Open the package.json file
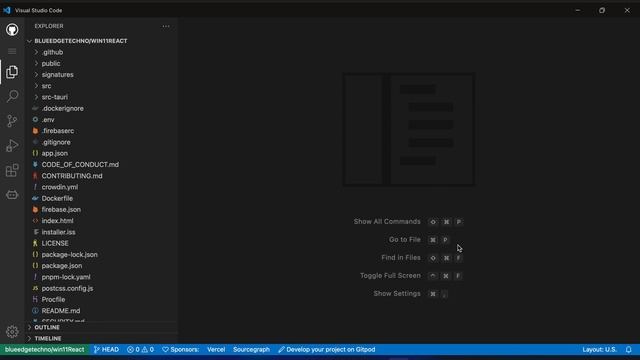Image resolution: width=640 pixels, height=360 pixels. point(101,266)
